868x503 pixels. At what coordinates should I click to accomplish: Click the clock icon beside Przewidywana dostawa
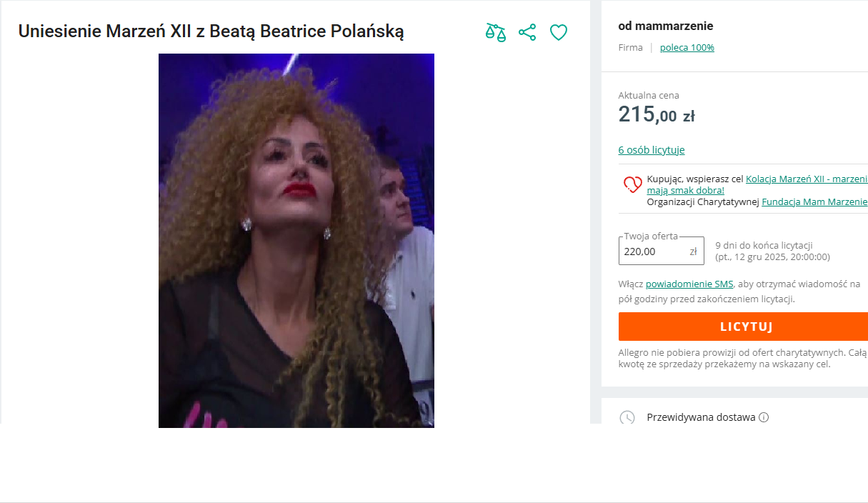[627, 417]
